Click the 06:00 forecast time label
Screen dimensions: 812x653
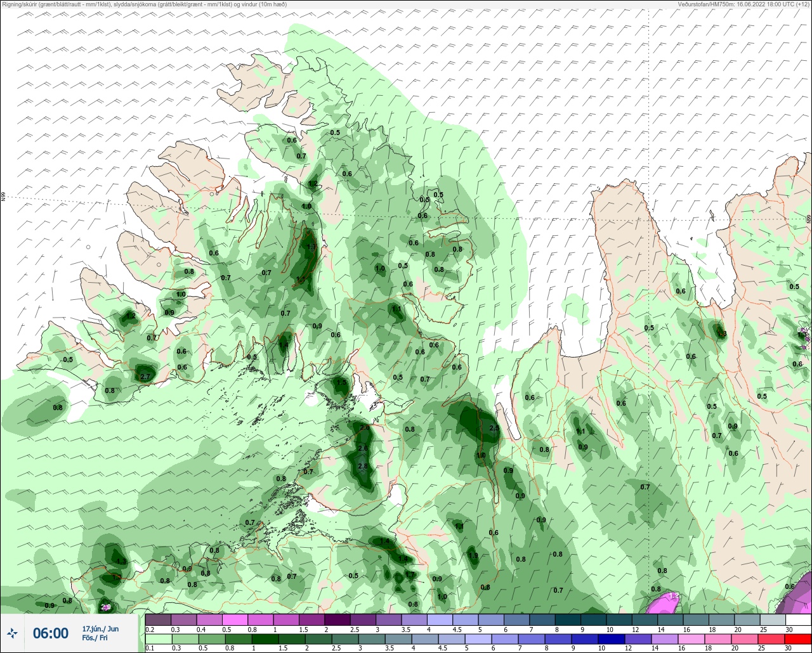(x=50, y=633)
